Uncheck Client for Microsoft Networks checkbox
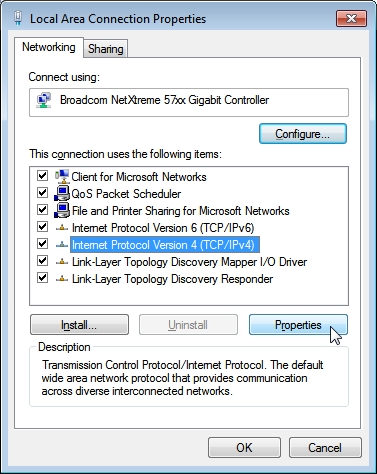Viewport: 377px width, 474px height. (x=42, y=175)
